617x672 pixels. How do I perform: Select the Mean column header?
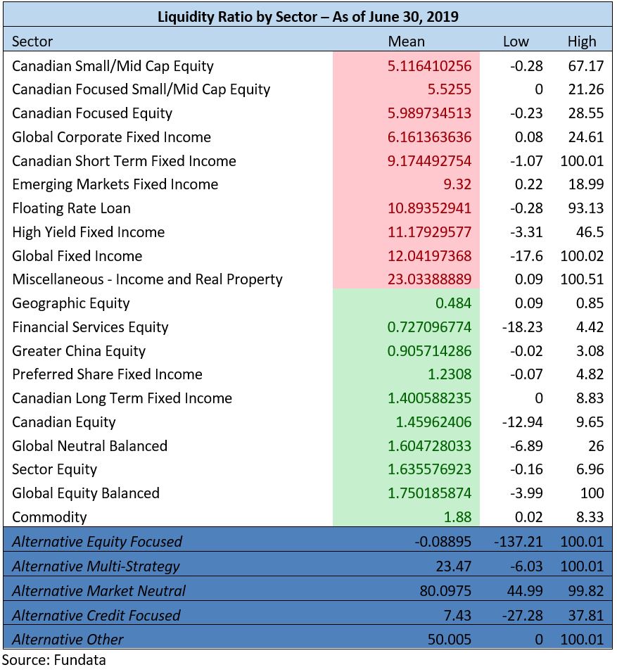[x=406, y=42]
